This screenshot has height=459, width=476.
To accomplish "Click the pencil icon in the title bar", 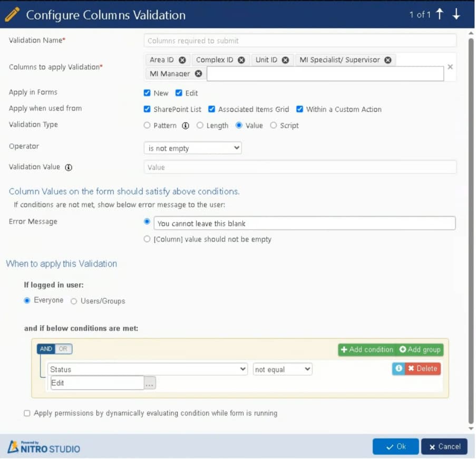I will pos(12,15).
